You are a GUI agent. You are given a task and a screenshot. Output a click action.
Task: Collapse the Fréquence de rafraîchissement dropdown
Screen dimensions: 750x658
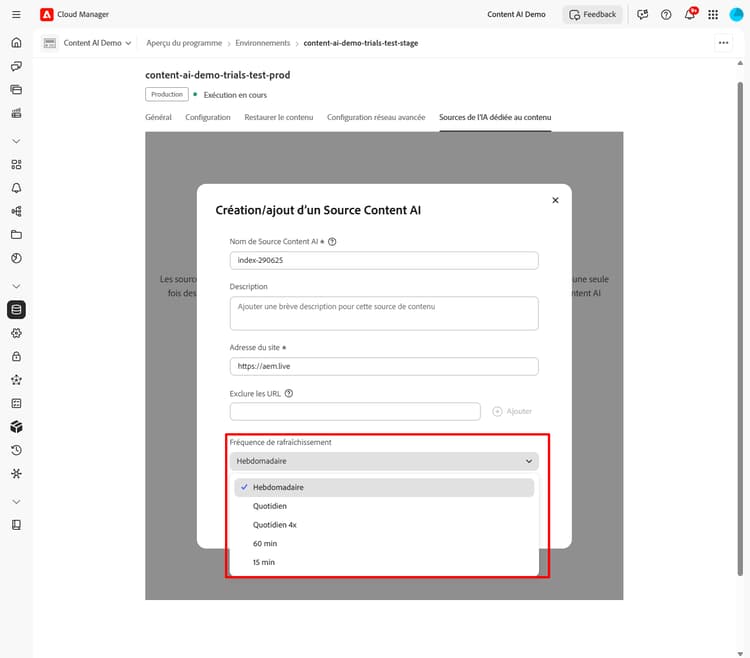coord(384,461)
